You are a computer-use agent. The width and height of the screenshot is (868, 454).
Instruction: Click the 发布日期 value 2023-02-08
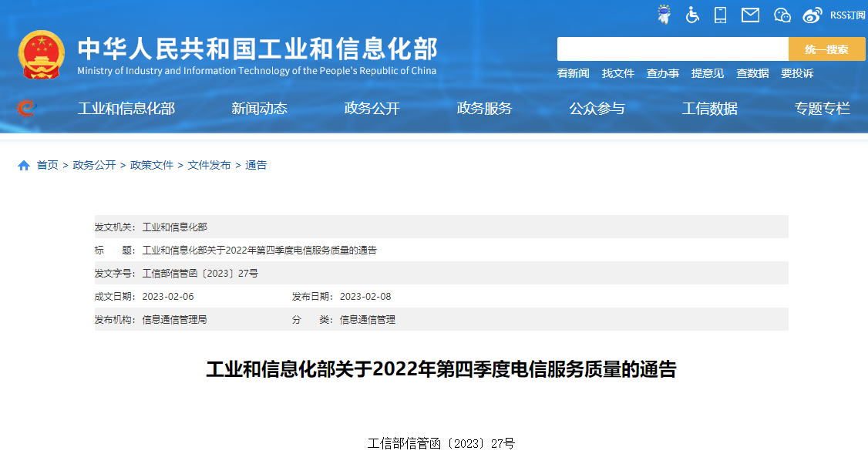tap(365, 297)
